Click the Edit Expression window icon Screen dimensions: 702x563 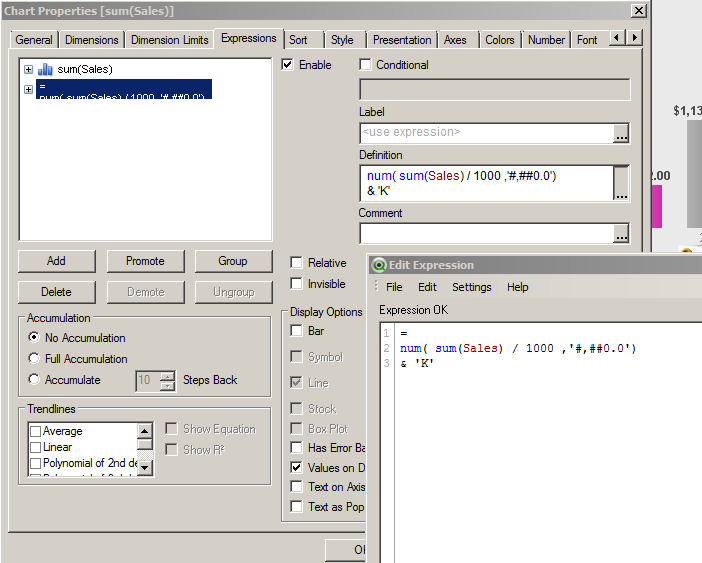click(x=378, y=265)
